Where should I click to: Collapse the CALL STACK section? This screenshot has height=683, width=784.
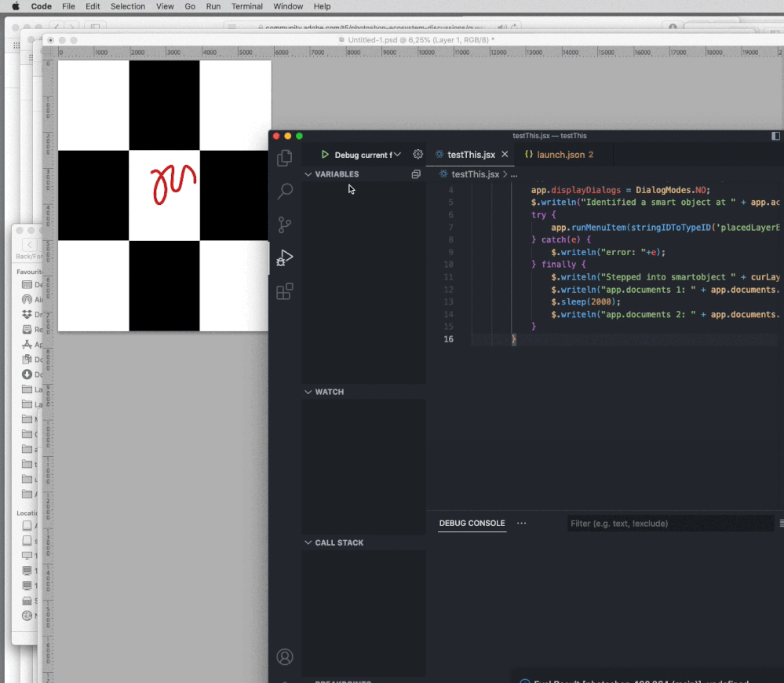coord(308,542)
